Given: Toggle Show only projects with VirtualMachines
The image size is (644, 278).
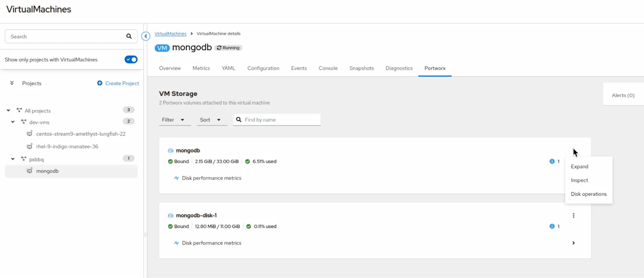Looking at the screenshot, I should click(x=131, y=60).
